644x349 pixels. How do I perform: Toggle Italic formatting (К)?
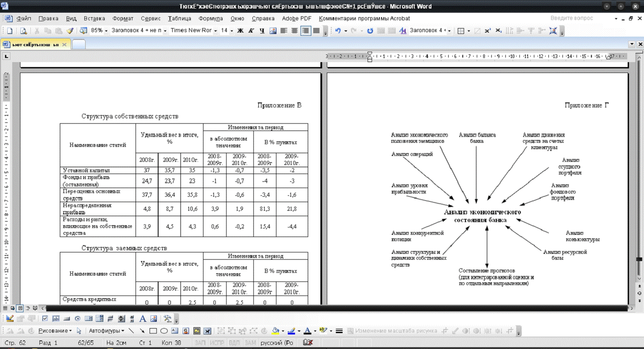click(x=251, y=31)
